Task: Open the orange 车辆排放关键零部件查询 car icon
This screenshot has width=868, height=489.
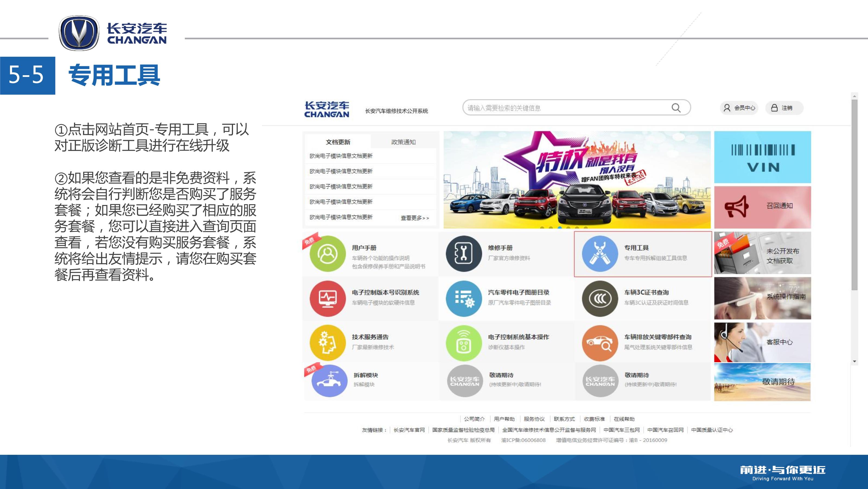Action: coord(600,343)
